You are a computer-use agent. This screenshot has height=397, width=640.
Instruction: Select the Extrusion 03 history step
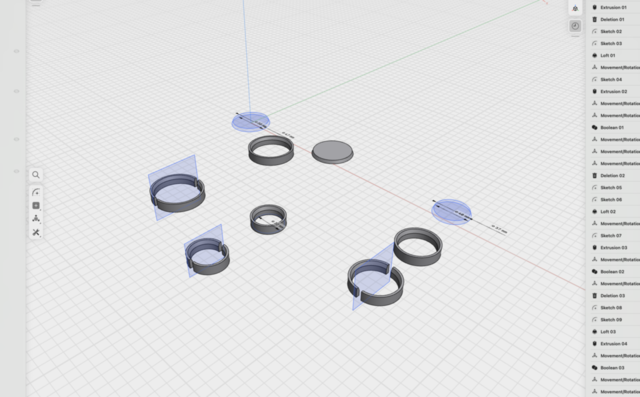coord(613,248)
